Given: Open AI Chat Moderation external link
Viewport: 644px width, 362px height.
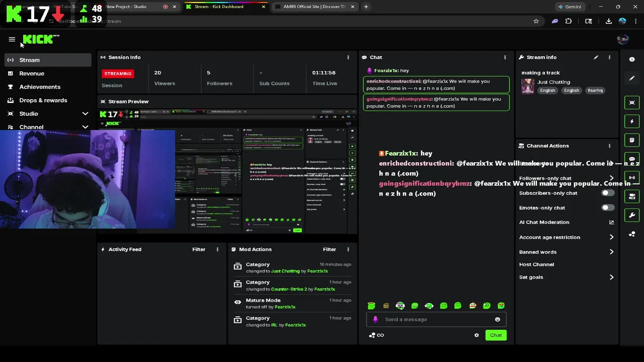Looking at the screenshot, I should pyautogui.click(x=612, y=222).
